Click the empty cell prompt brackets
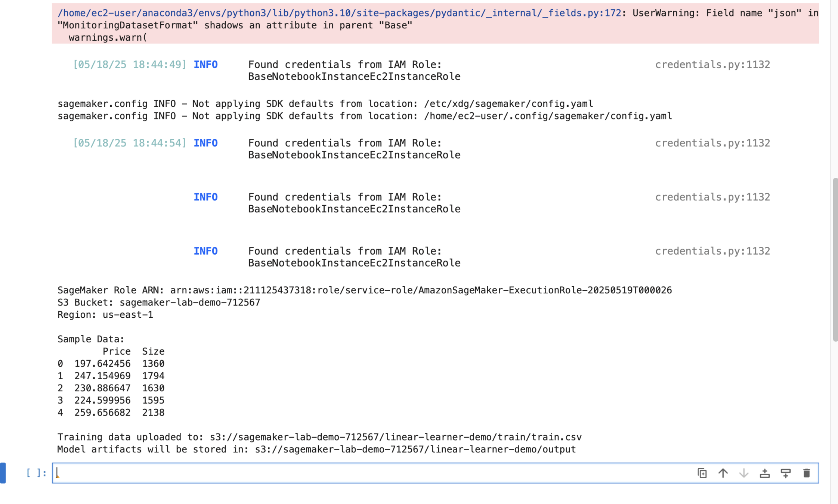 coord(36,473)
